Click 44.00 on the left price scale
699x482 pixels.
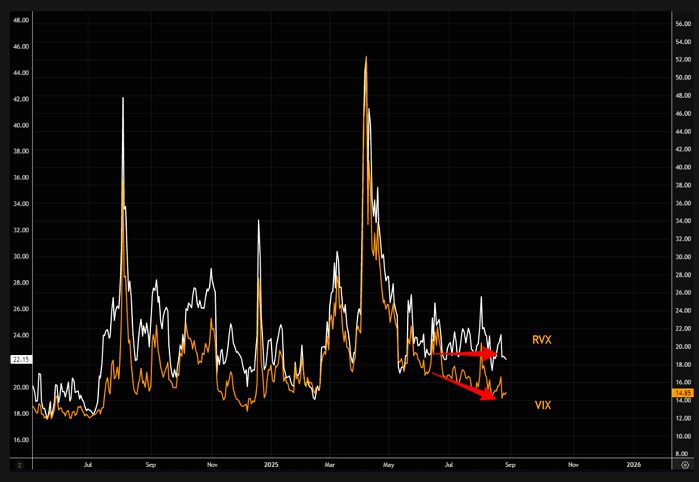(x=20, y=73)
